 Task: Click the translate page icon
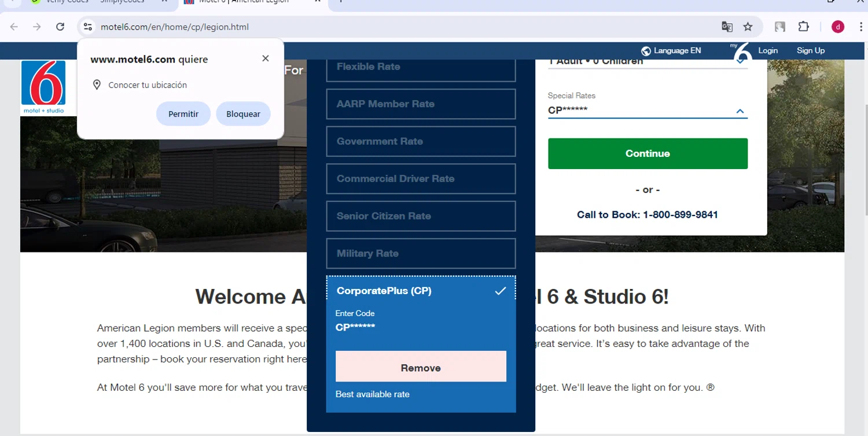[x=727, y=27]
